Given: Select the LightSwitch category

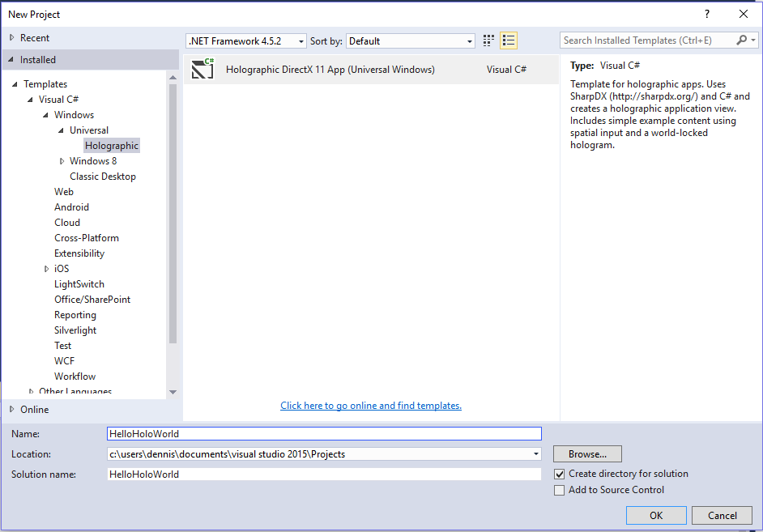Looking at the screenshot, I should pos(79,284).
